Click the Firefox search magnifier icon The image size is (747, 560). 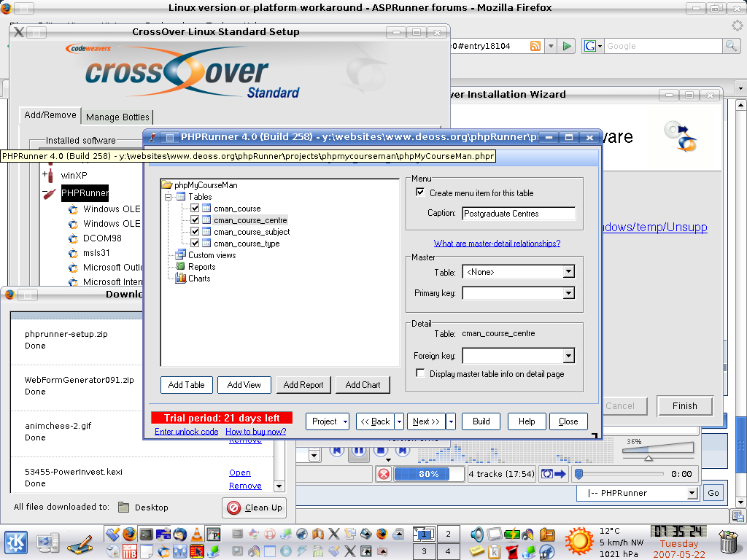pyautogui.click(x=731, y=46)
